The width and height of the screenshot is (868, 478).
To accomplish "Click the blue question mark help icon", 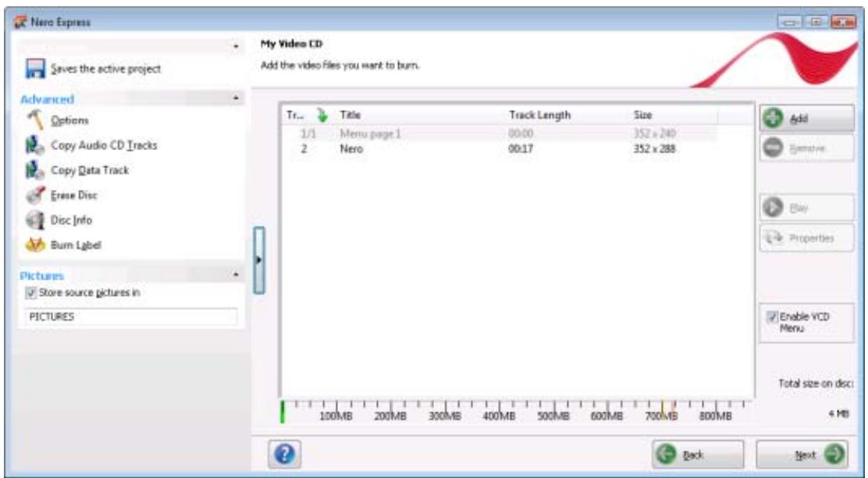I will pyautogui.click(x=285, y=455).
